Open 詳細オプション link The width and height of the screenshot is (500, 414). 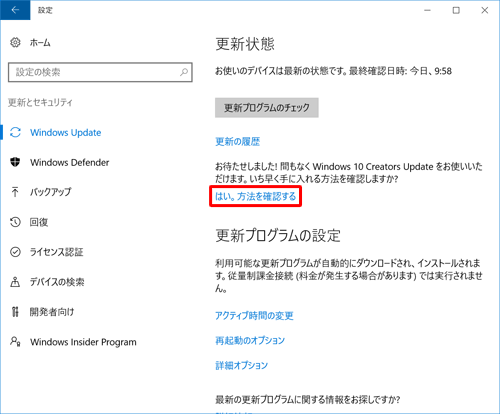coord(241,365)
